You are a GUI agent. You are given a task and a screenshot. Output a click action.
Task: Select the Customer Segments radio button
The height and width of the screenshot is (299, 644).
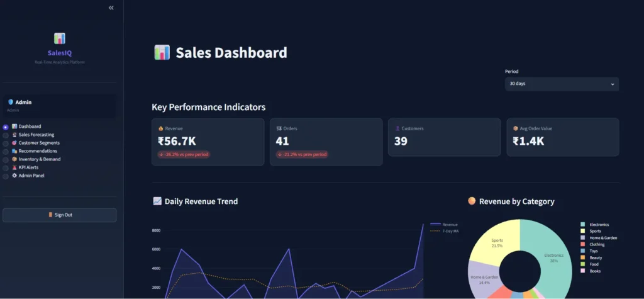pos(5,144)
